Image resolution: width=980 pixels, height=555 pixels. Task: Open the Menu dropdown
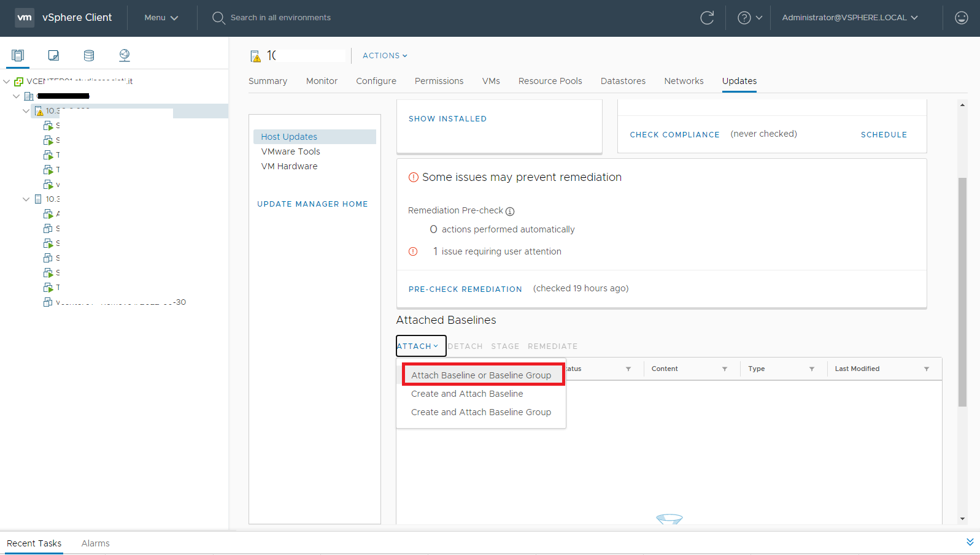[161, 18]
